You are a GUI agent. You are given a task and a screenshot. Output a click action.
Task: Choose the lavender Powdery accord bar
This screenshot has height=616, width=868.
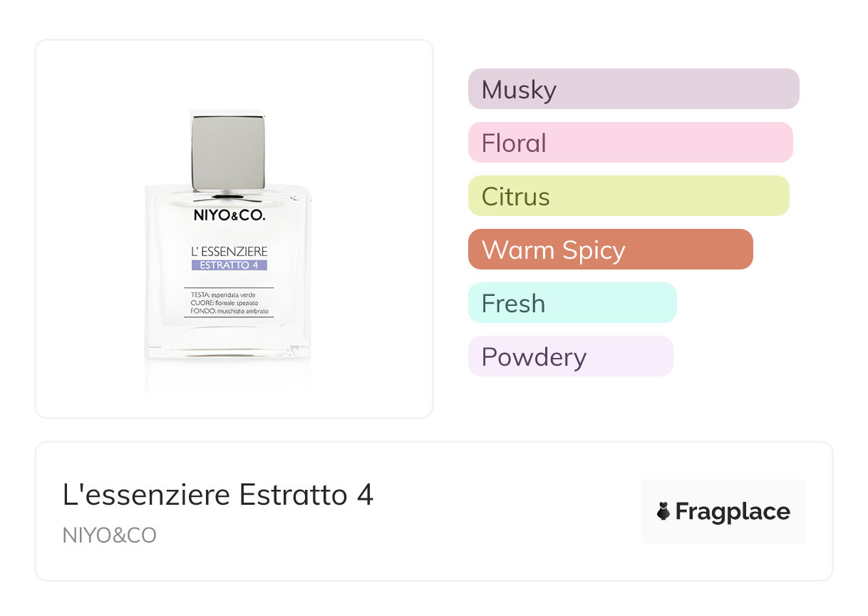(x=570, y=356)
